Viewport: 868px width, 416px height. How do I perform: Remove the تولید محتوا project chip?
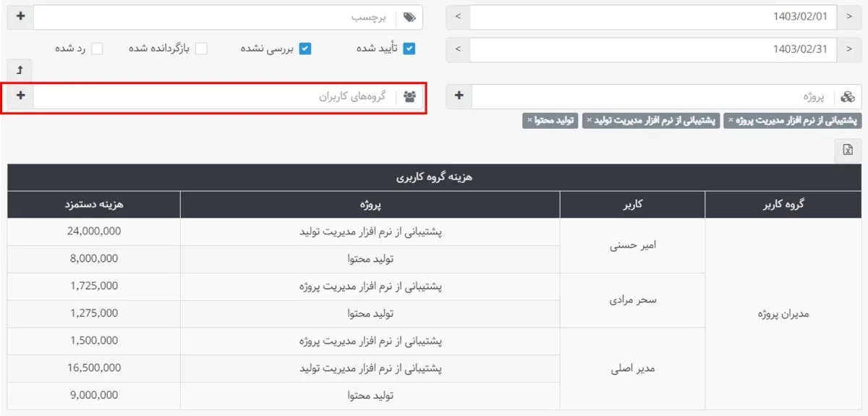529,120
